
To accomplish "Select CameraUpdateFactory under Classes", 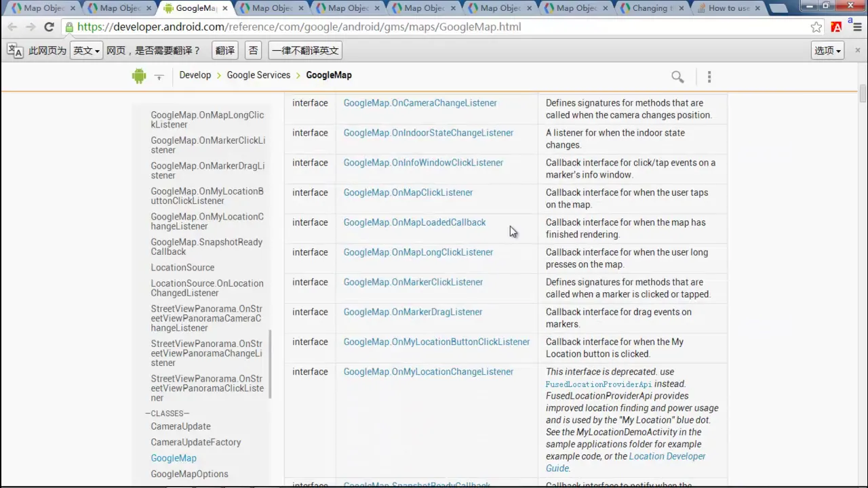I will [196, 442].
